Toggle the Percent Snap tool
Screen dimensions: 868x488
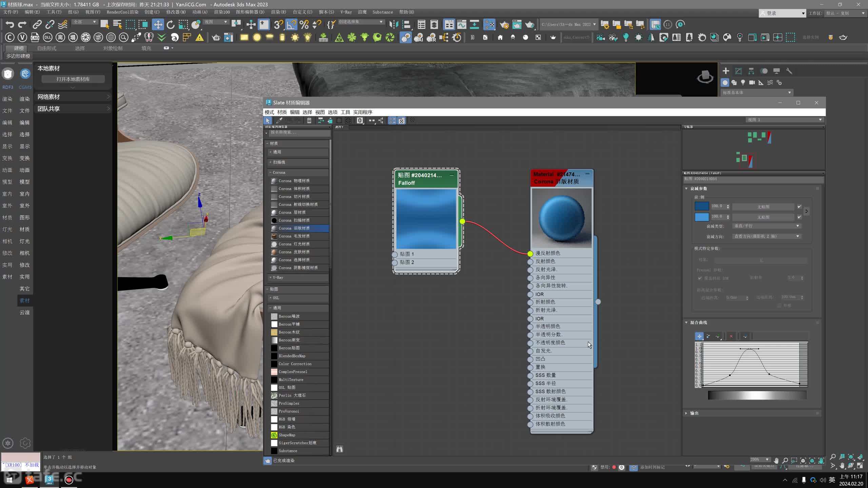[x=304, y=24]
